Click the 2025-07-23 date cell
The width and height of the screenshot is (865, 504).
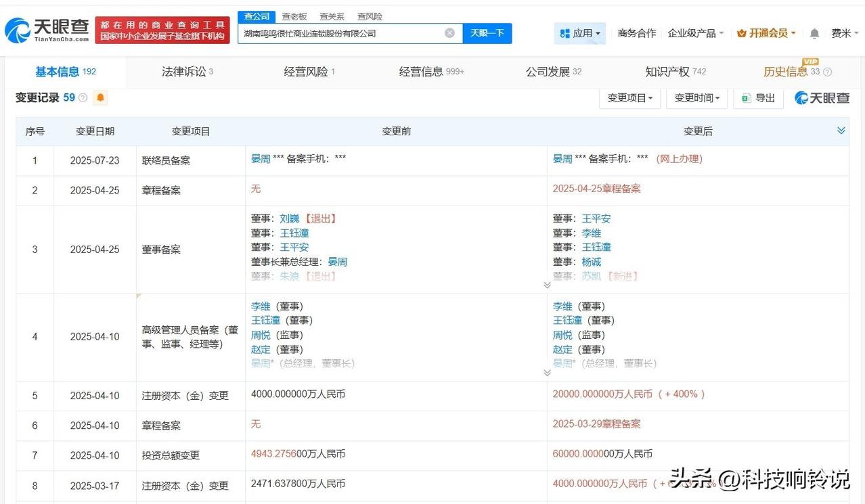pyautogui.click(x=95, y=160)
